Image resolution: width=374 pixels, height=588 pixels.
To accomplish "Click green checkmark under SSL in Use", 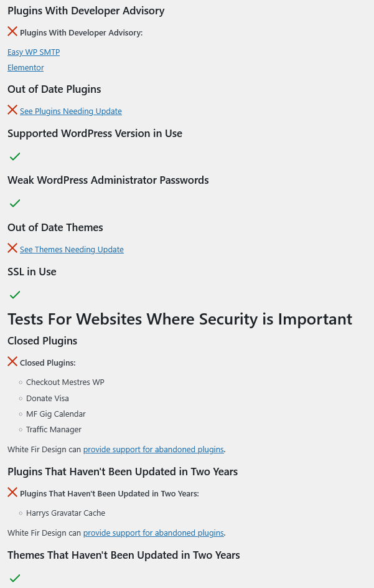I will 15,295.
